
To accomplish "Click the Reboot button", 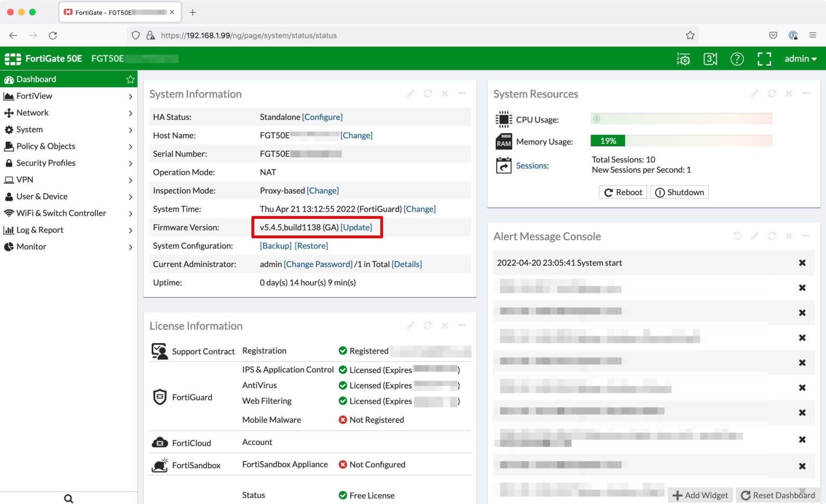I will click(623, 192).
